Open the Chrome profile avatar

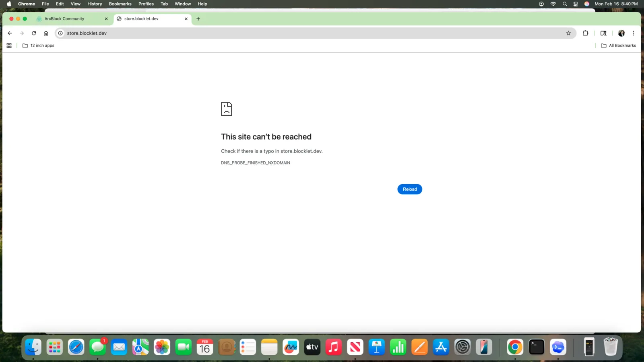coord(621,33)
